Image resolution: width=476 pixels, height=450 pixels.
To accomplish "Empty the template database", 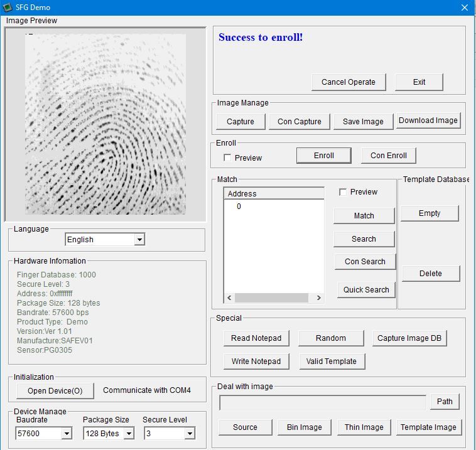I will click(x=430, y=213).
